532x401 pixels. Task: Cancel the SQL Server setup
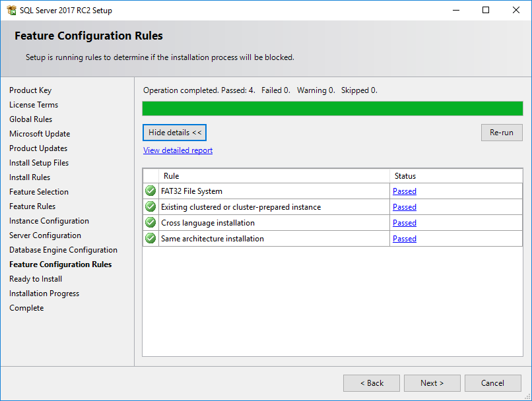[x=492, y=383]
